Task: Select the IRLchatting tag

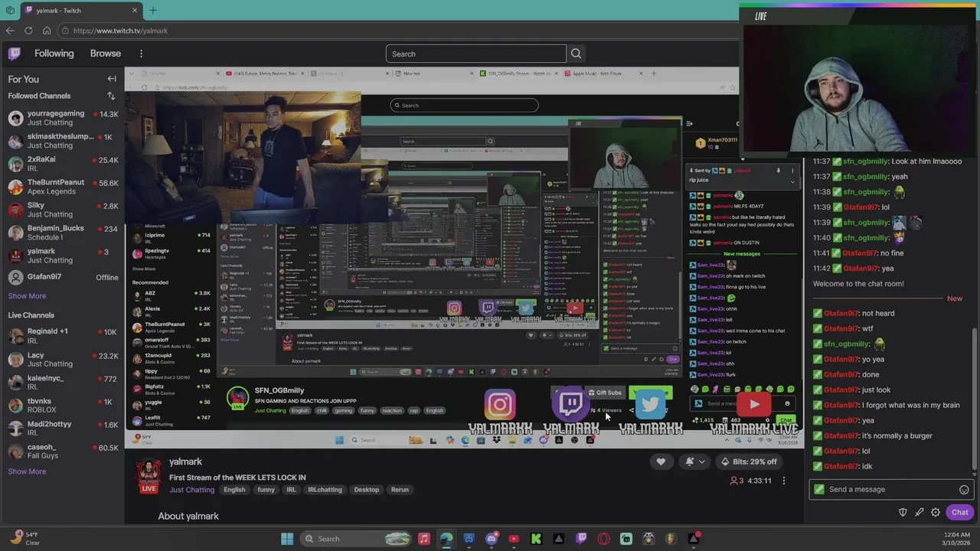Action: click(325, 490)
